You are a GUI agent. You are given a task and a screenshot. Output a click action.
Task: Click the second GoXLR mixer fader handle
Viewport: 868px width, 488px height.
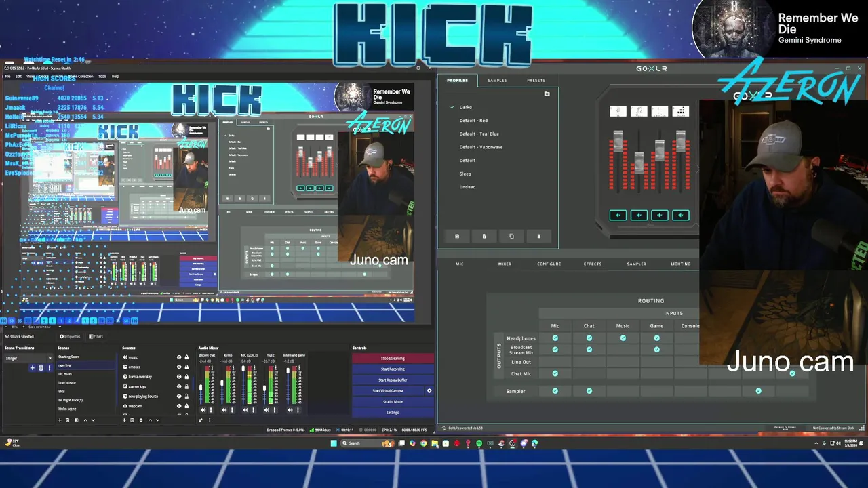click(x=639, y=163)
